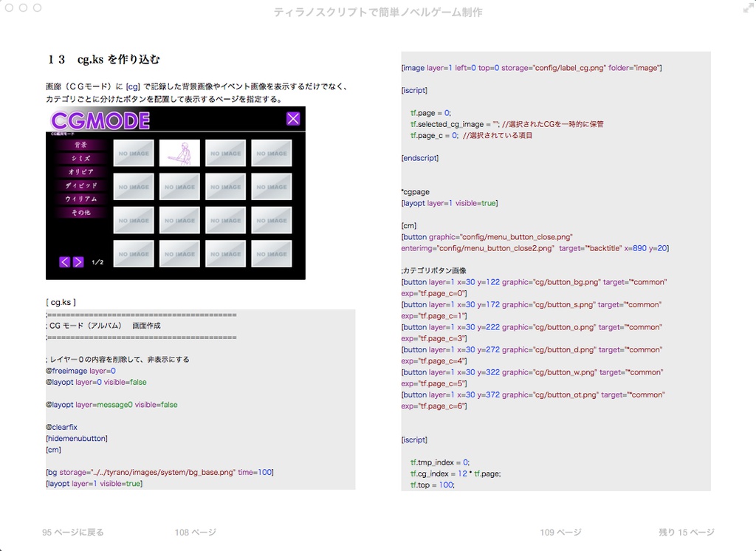Click the [button graphic="config/menu_button_close.png" line

(x=487, y=237)
